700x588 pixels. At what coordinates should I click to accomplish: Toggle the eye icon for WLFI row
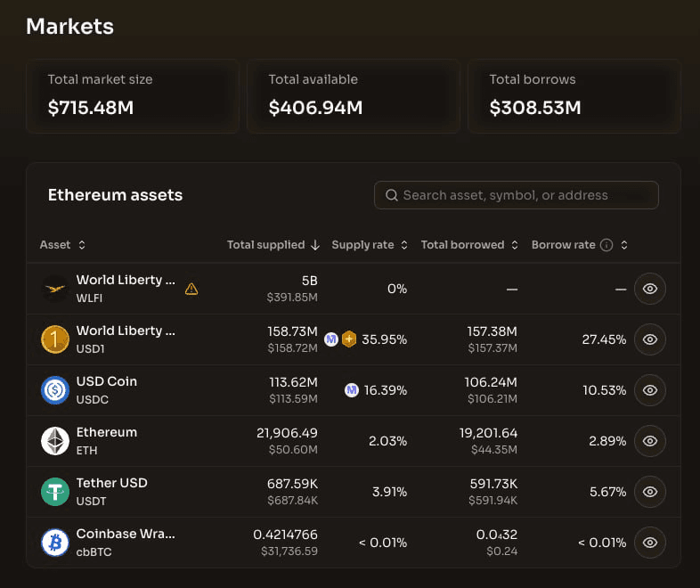[650, 289]
